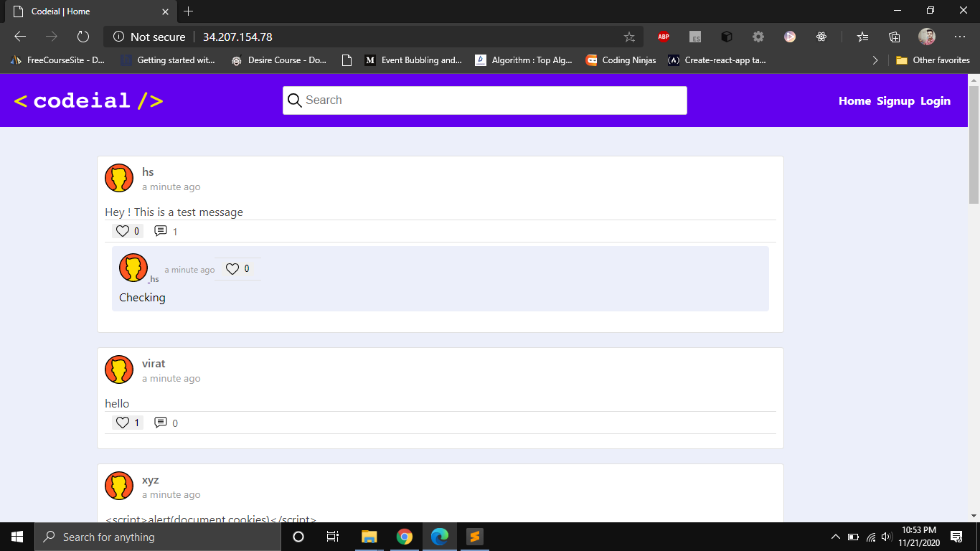Open the "Algorithm : Top Alg..." bookmark

pyautogui.click(x=524, y=60)
